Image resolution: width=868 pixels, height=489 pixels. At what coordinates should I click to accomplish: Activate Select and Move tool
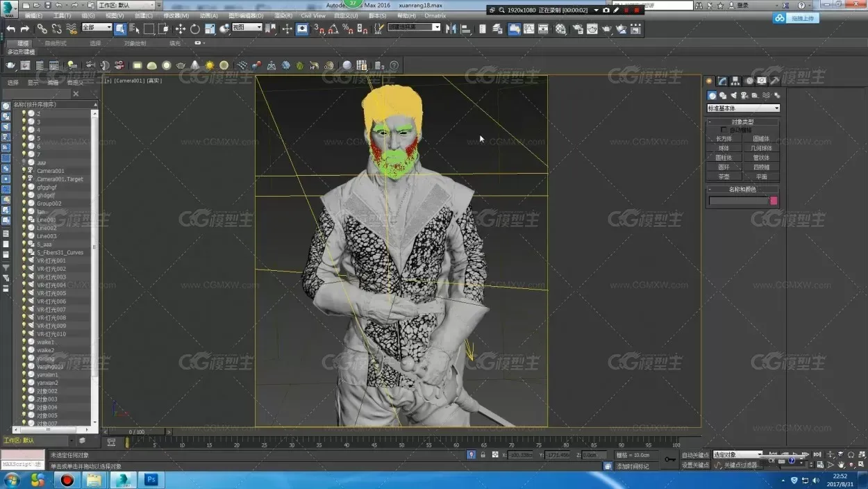(181, 28)
